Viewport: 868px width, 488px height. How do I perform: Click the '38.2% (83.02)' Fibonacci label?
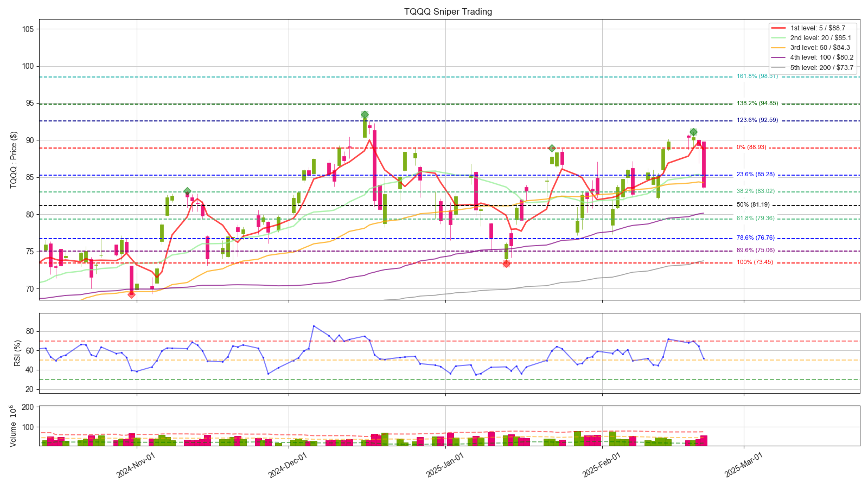[756, 191]
